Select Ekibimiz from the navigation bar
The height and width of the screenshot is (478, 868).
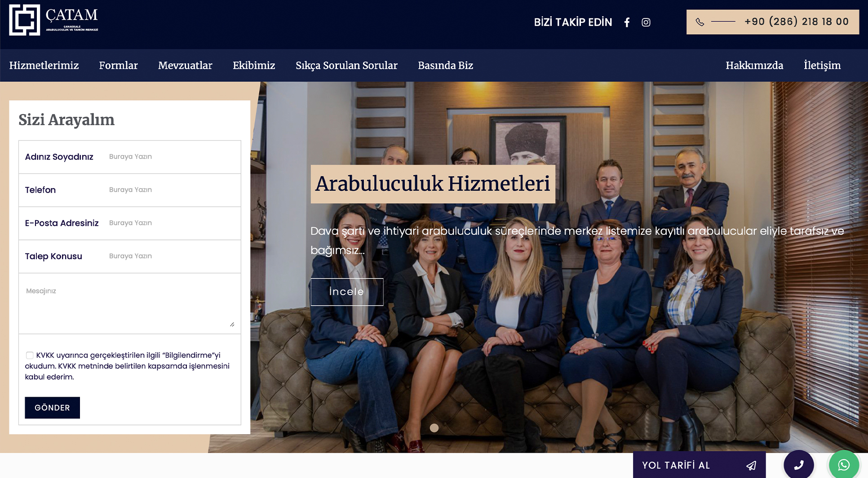pyautogui.click(x=254, y=66)
